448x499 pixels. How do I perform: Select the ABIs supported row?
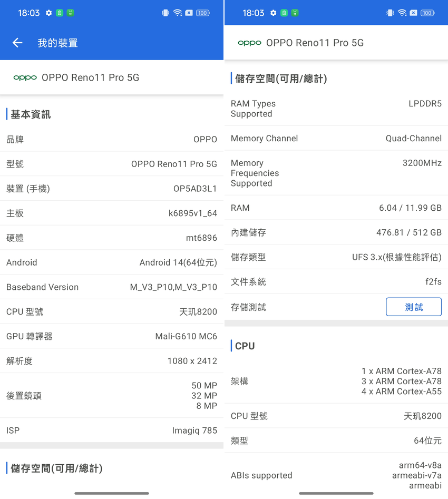(336, 475)
